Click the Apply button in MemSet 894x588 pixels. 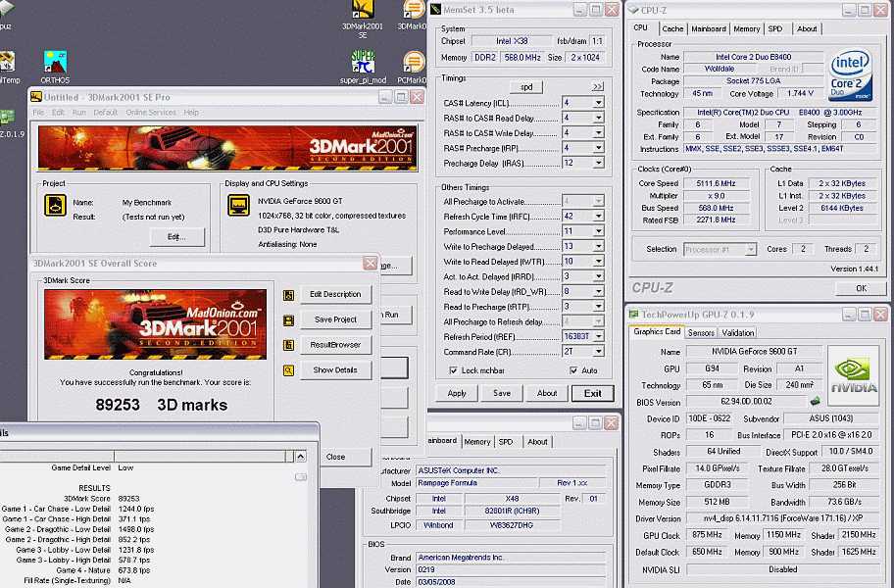[x=457, y=393]
